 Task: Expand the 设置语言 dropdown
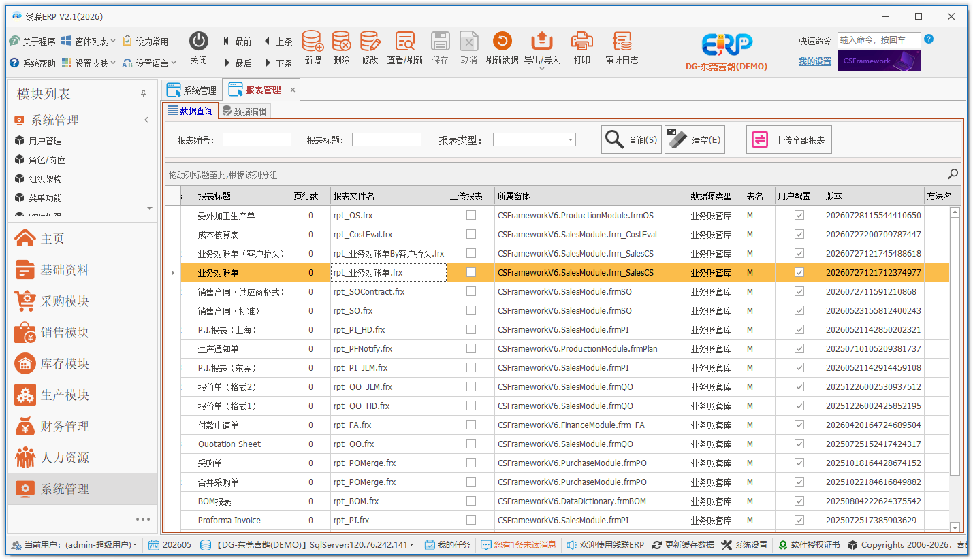coord(174,63)
